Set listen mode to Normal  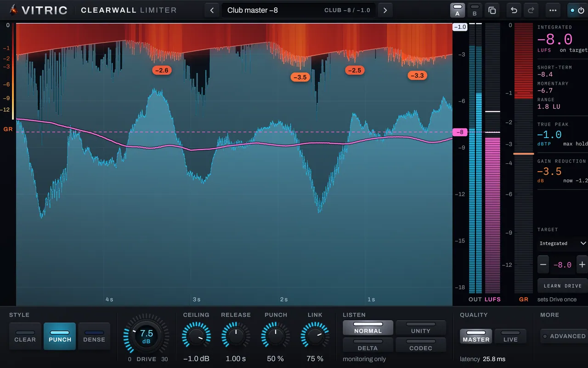[368, 328]
